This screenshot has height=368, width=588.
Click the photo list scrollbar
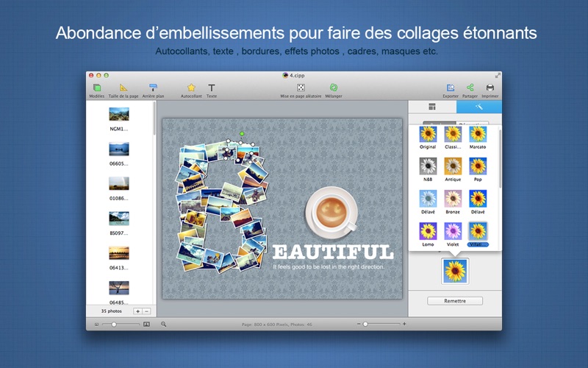pyautogui.click(x=154, y=118)
